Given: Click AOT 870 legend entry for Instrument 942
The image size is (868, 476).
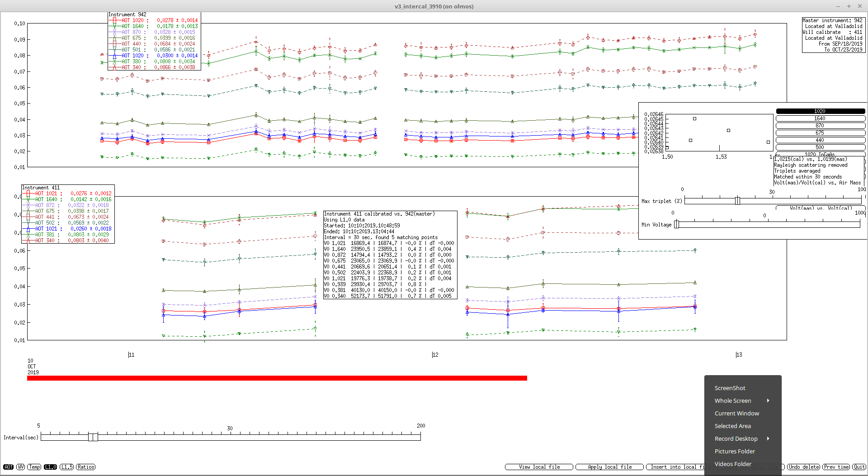Looking at the screenshot, I should coord(153,32).
